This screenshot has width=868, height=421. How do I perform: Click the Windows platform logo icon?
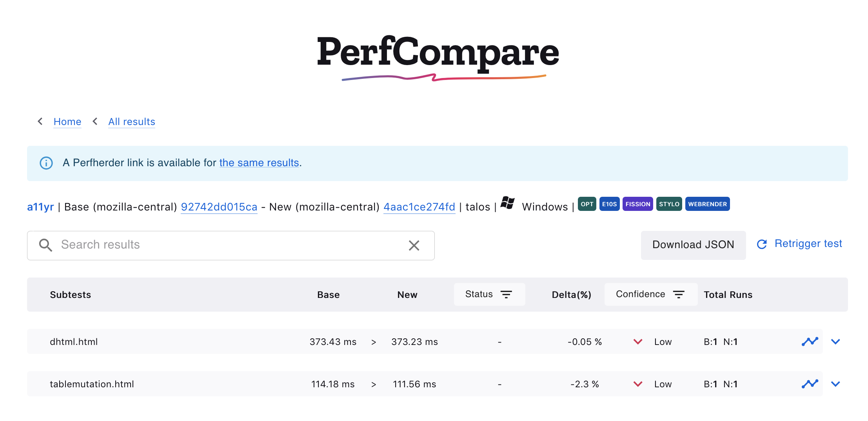point(508,203)
